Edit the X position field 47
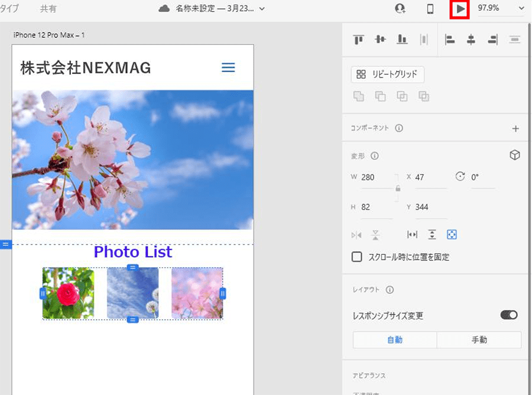Image resolution: width=532 pixels, height=395 pixels. point(431,177)
